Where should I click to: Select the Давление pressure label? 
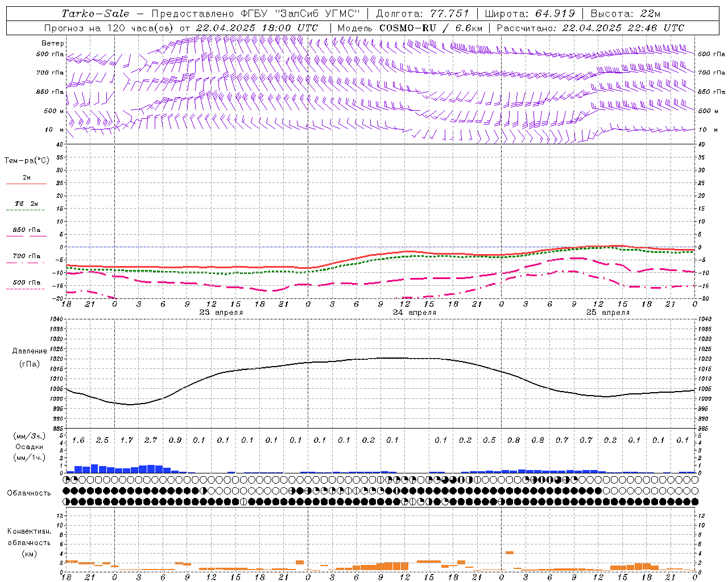(x=30, y=351)
